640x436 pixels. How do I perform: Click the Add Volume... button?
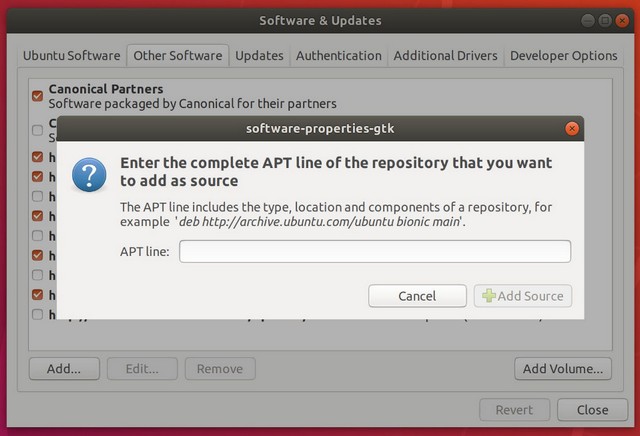pyautogui.click(x=563, y=369)
